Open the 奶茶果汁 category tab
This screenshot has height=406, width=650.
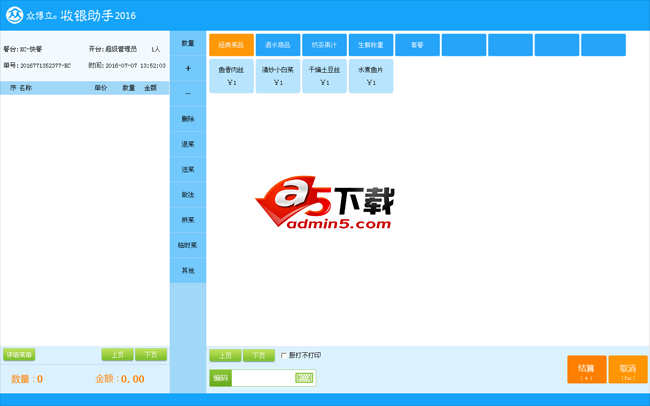(x=324, y=45)
